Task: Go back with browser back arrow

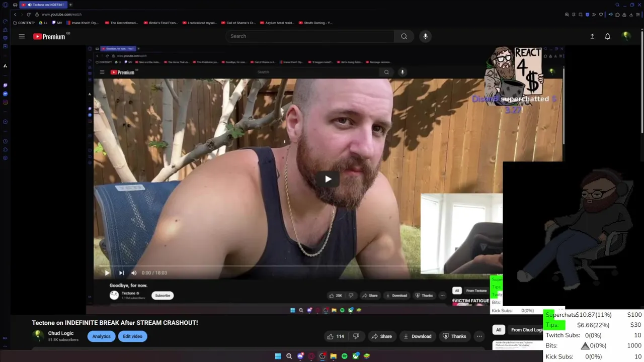Action: (15, 15)
